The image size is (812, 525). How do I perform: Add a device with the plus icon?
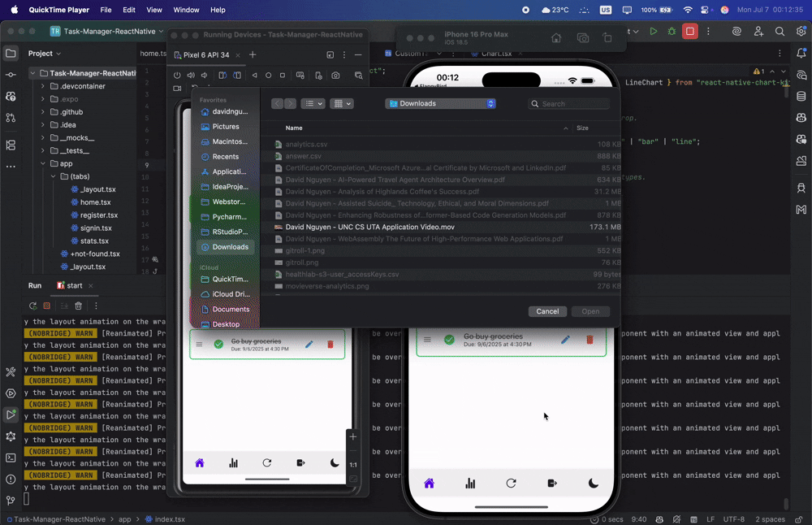click(253, 54)
